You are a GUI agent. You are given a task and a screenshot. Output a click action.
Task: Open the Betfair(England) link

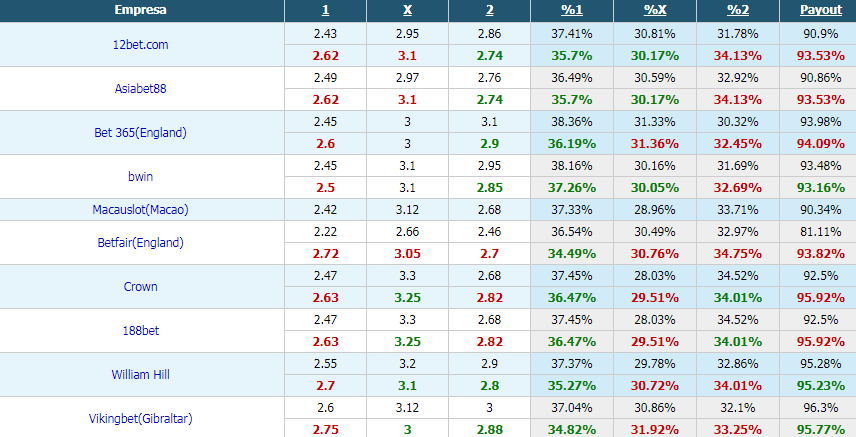point(140,243)
